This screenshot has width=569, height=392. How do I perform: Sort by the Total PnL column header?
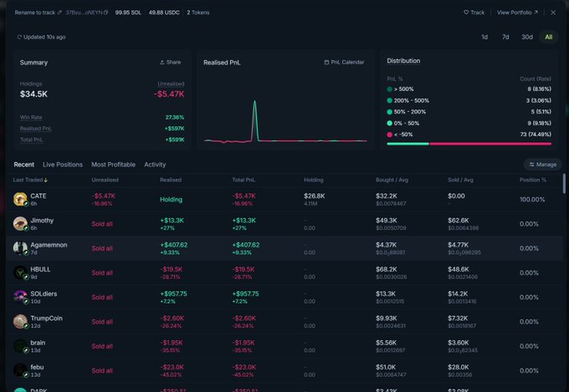coord(243,180)
